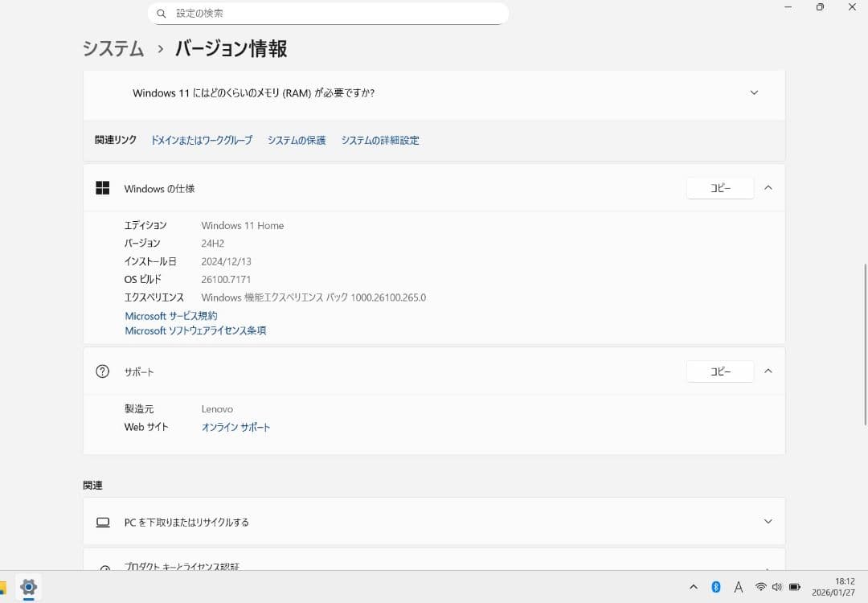Click the Bluetooth icon in the system tray
The width and height of the screenshot is (868, 603).
715,587
